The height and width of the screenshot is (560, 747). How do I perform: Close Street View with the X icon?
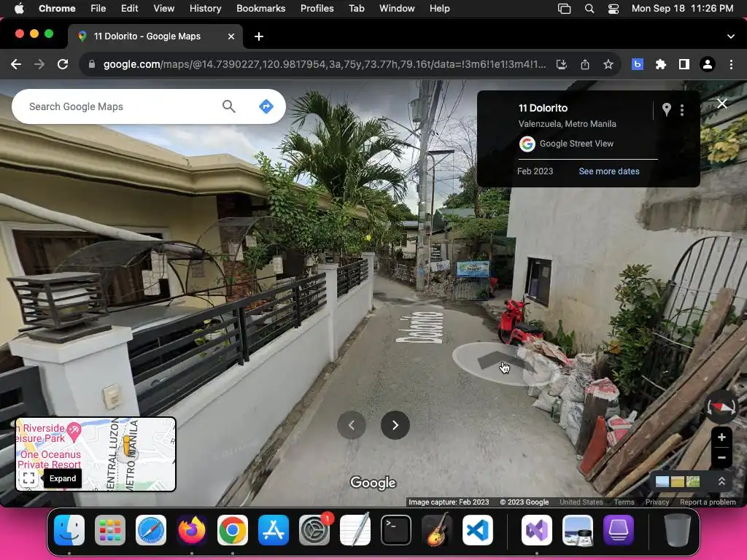pyautogui.click(x=721, y=104)
